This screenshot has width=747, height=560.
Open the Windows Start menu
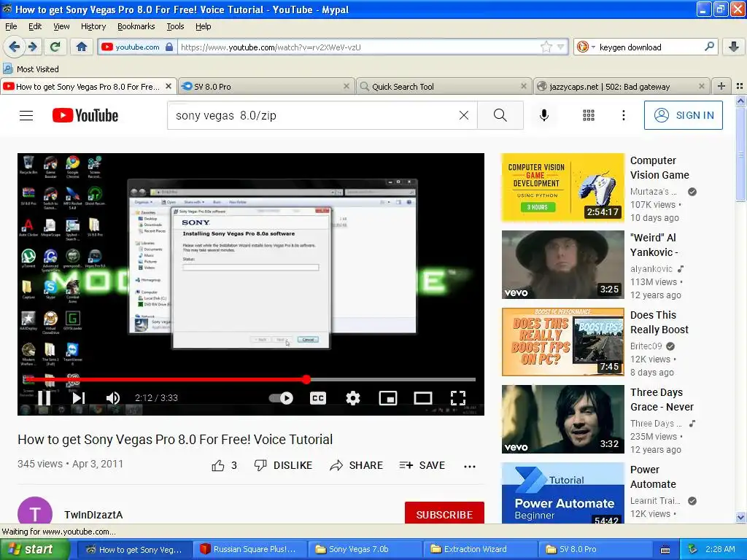(34, 549)
